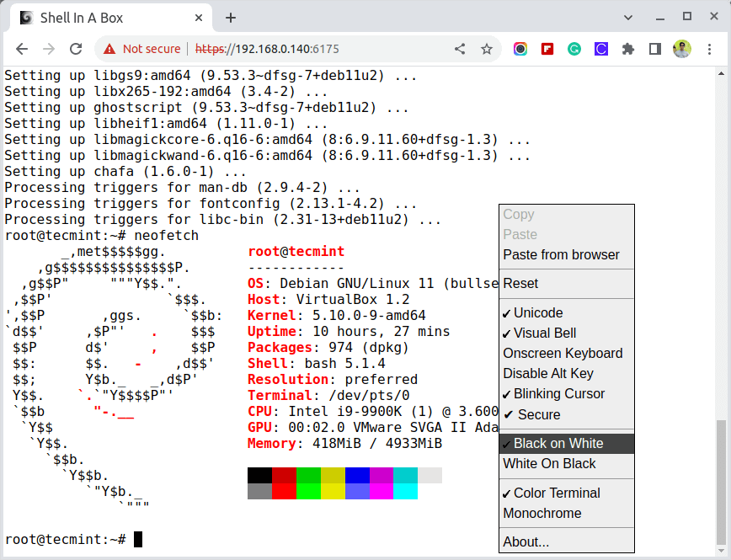Open a new browser tab
This screenshot has height=560, width=731.
point(231,18)
